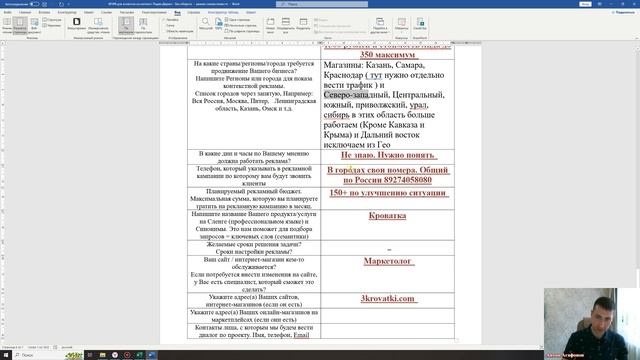This screenshot has width=640, height=360.
Task: Switch to Режим чтения view
Action: (x=7, y=26)
